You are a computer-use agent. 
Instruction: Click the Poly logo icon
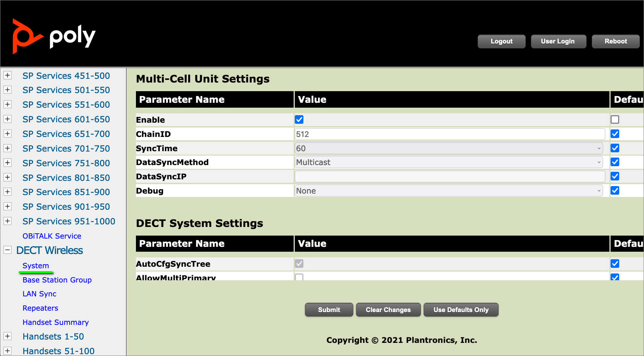(x=27, y=36)
